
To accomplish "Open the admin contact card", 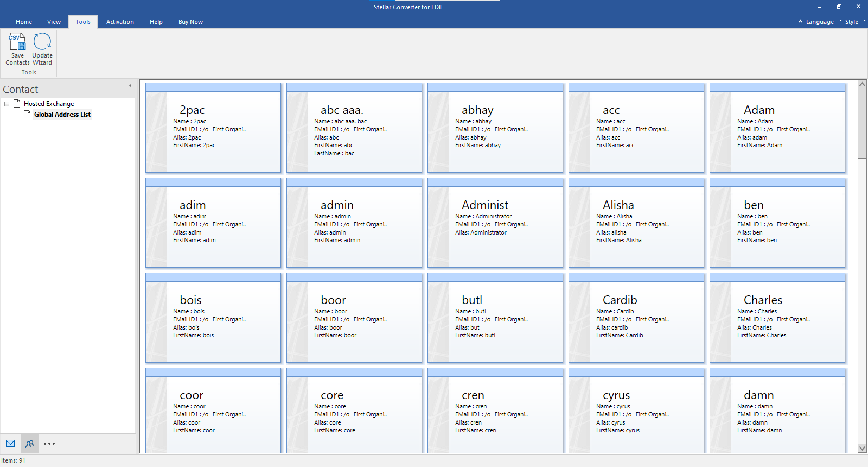I will (354, 223).
